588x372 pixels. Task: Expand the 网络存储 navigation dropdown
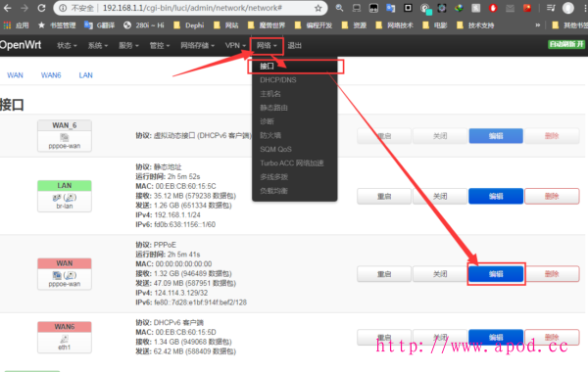coord(198,45)
